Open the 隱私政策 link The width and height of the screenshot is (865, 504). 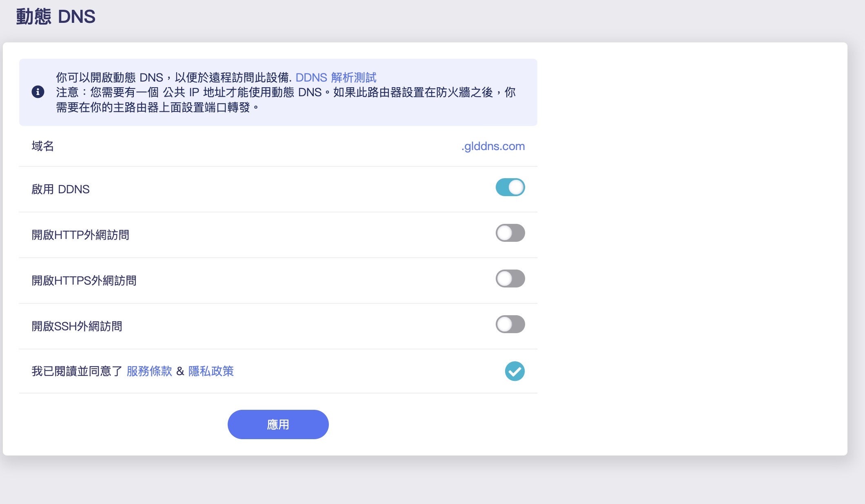(x=211, y=371)
